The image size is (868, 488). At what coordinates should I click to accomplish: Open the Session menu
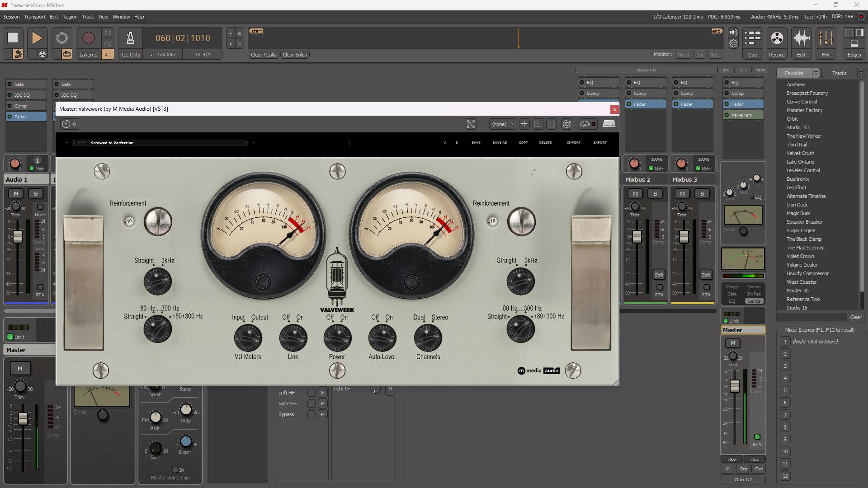[x=11, y=17]
